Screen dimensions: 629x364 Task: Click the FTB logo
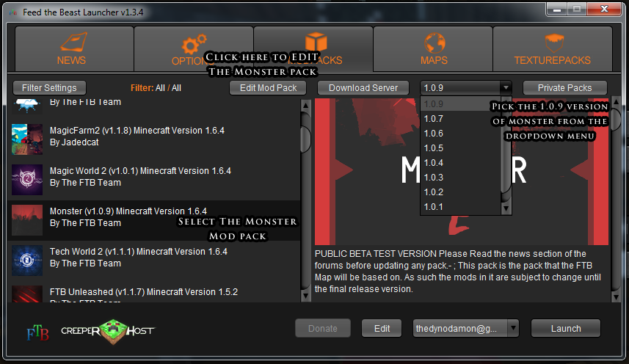click(x=37, y=332)
